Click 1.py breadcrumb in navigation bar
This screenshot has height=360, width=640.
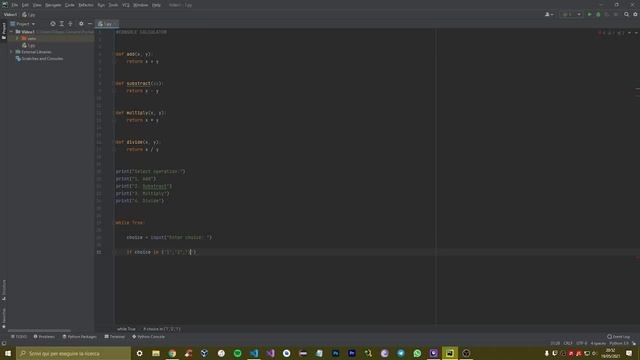(x=29, y=14)
